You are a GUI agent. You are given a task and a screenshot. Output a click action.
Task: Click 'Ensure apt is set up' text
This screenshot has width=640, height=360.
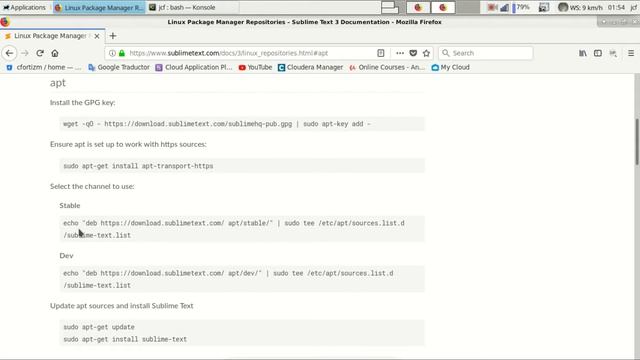click(x=128, y=144)
